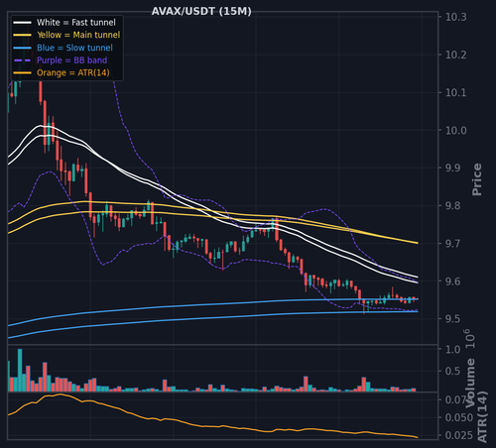
Task: Click the purple dashed line sample in legend
Action: click(x=22, y=60)
